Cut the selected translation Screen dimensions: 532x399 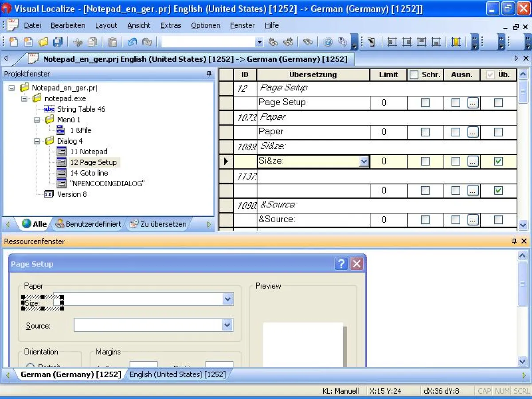(78, 42)
